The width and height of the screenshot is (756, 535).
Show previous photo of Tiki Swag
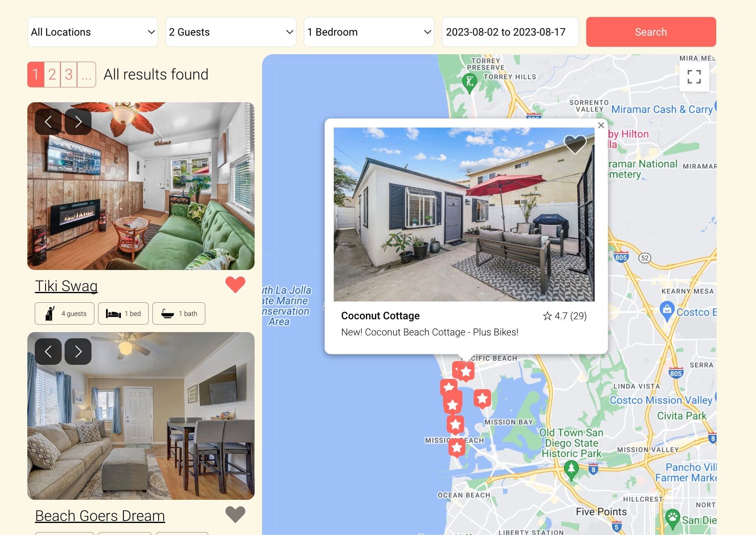[x=48, y=122]
